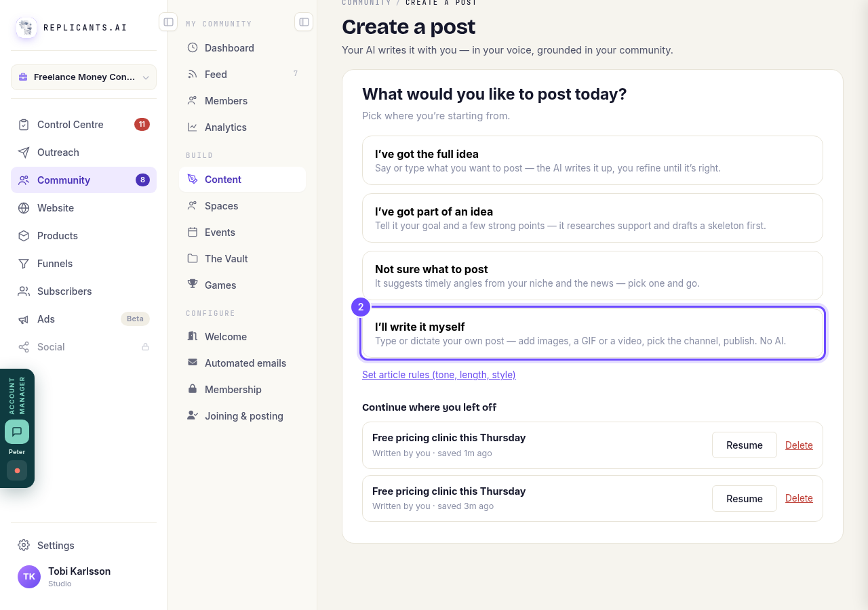Click the red record dot under Peter

click(17, 470)
